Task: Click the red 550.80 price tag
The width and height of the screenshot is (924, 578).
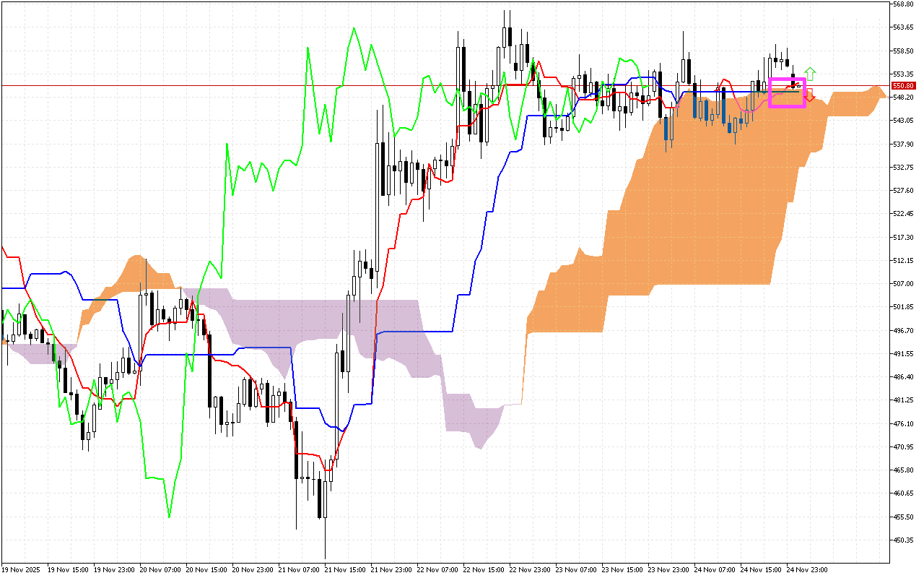Action: point(902,85)
